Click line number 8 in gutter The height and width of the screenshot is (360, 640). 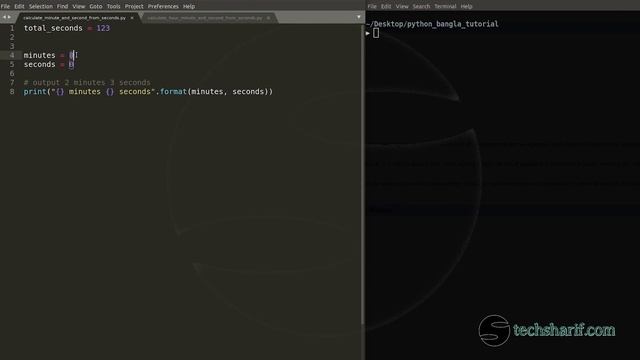click(x=12, y=91)
